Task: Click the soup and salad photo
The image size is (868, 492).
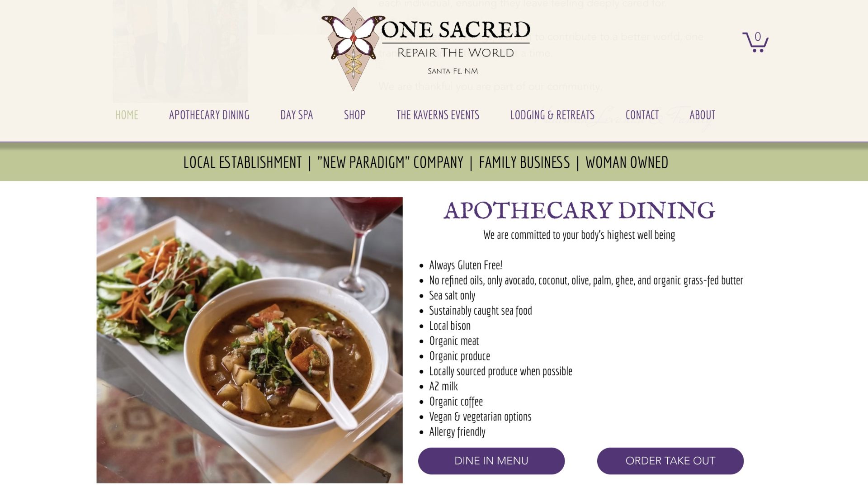Action: [250, 340]
